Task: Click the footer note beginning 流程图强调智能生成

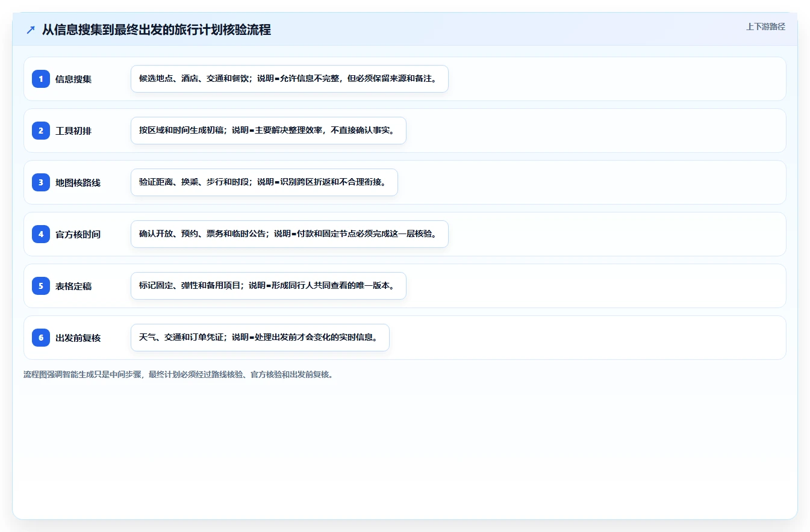Action: click(x=178, y=374)
